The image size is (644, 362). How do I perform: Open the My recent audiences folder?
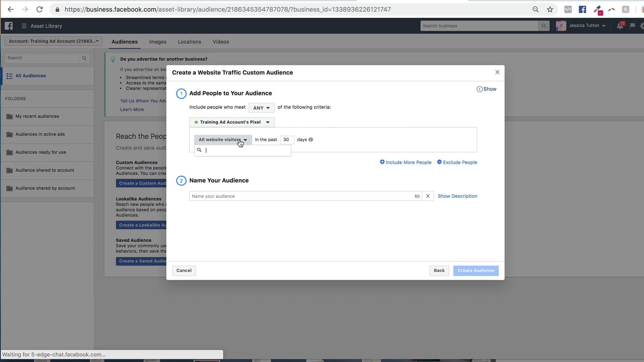[48, 116]
